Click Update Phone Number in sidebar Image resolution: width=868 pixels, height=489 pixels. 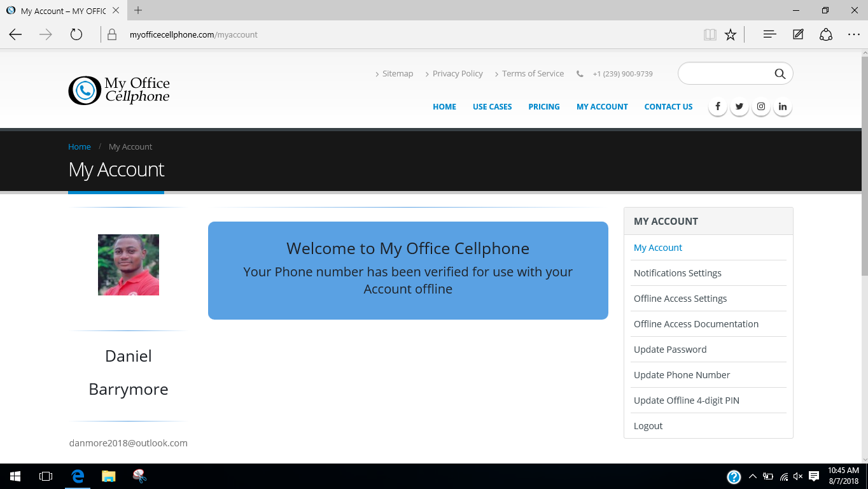(x=682, y=375)
